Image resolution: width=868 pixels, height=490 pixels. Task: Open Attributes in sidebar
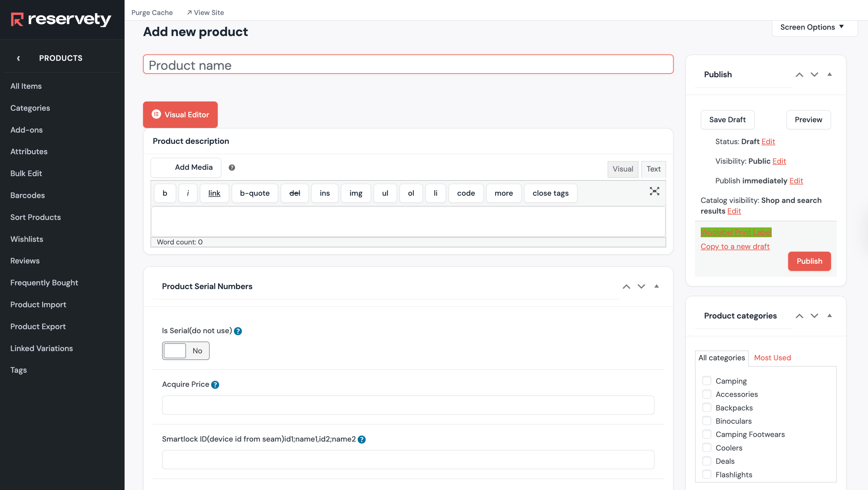point(29,152)
